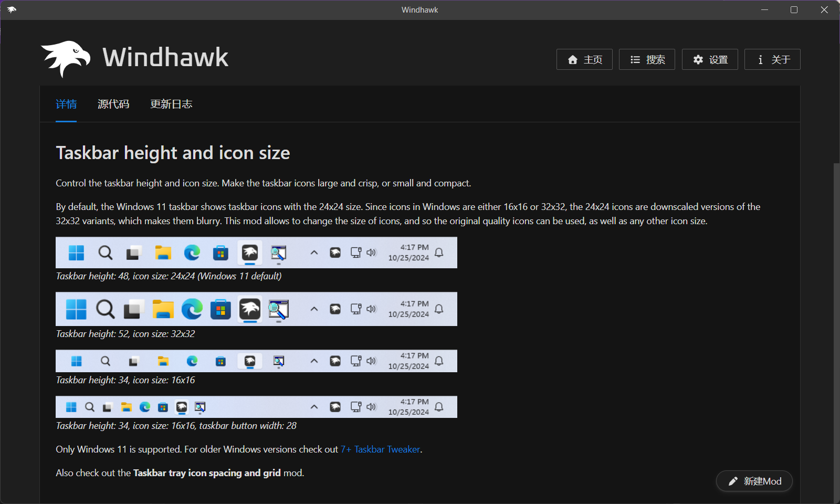Screen dimensions: 840x504
Task: Click the caption "Taskbar height: 34, icon size: 16x16"
Action: (x=125, y=380)
